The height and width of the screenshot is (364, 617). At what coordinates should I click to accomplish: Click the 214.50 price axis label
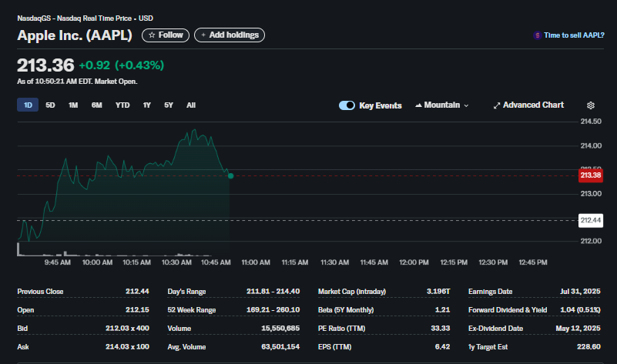[591, 122]
